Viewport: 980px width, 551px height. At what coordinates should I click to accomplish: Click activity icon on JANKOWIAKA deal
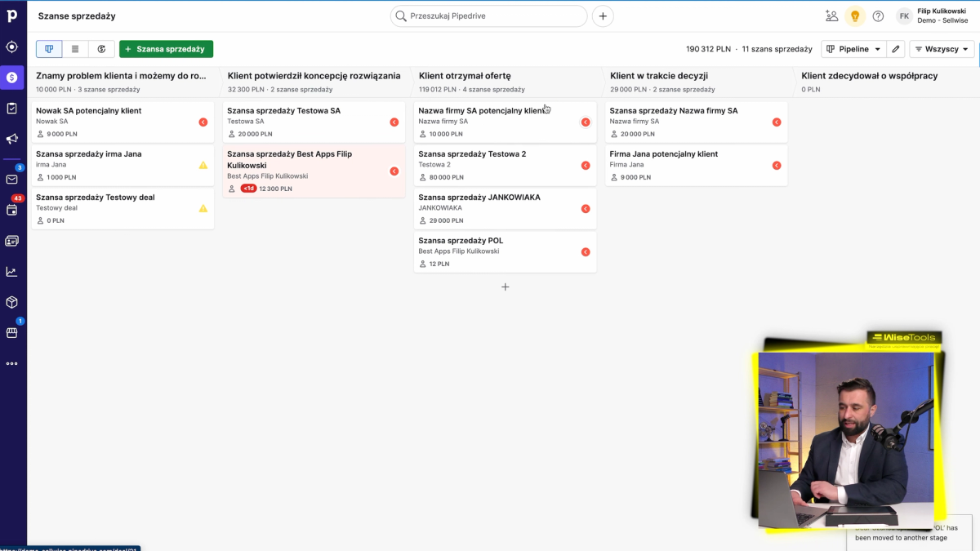586,208
